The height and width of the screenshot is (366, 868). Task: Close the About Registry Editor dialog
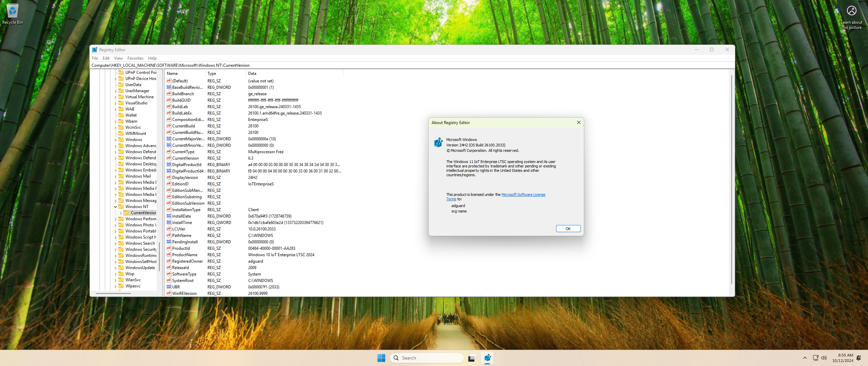click(x=578, y=123)
